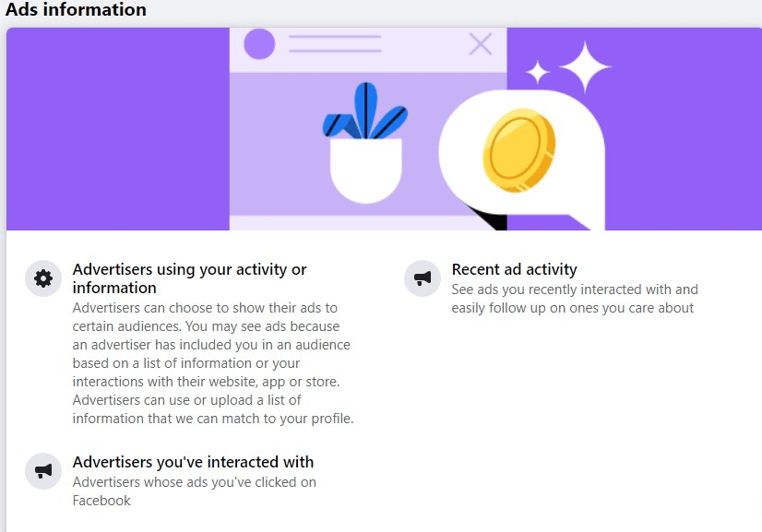Click the megaphone icon beside Advertisers you've interacted with
The height and width of the screenshot is (532, 762).
click(x=43, y=471)
